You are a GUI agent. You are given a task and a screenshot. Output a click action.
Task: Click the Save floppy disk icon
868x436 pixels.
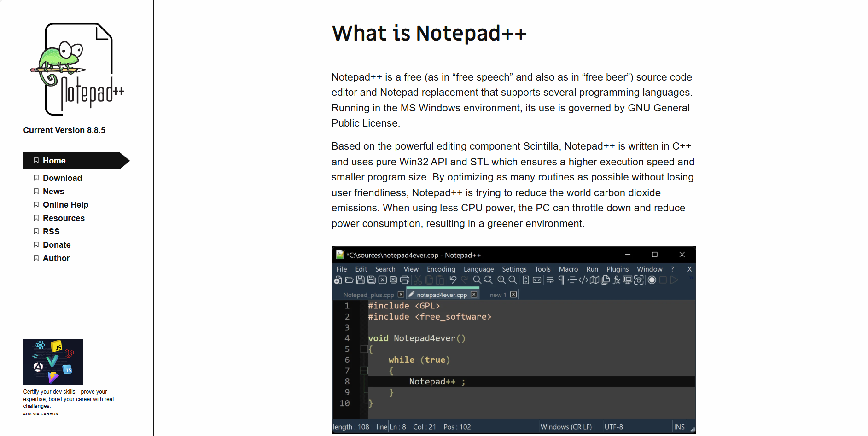[x=360, y=280]
